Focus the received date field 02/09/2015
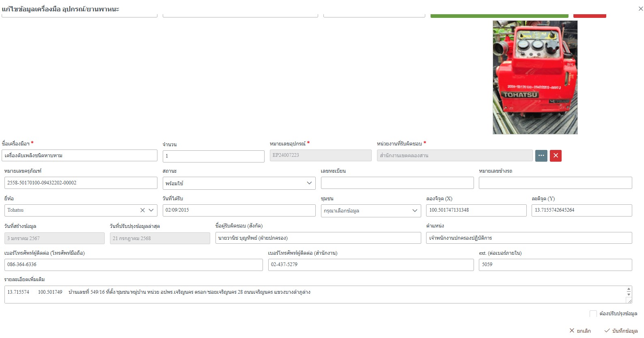This screenshot has height=338, width=644. 239,210
